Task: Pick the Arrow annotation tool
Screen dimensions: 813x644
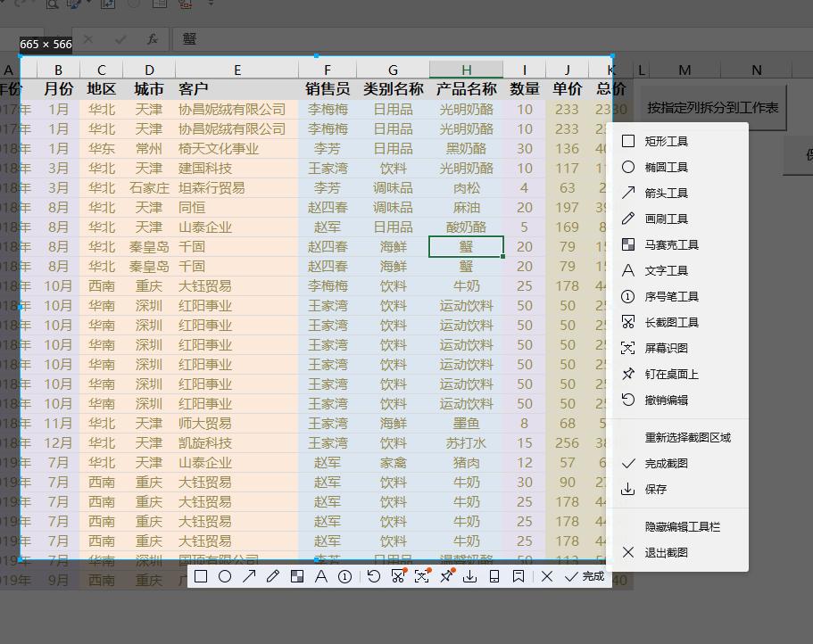Action: tap(249, 577)
